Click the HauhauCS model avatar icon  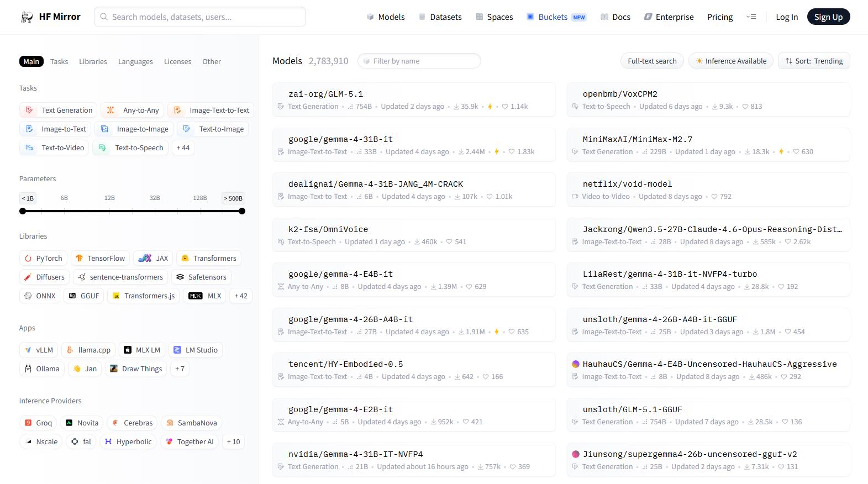click(x=575, y=364)
